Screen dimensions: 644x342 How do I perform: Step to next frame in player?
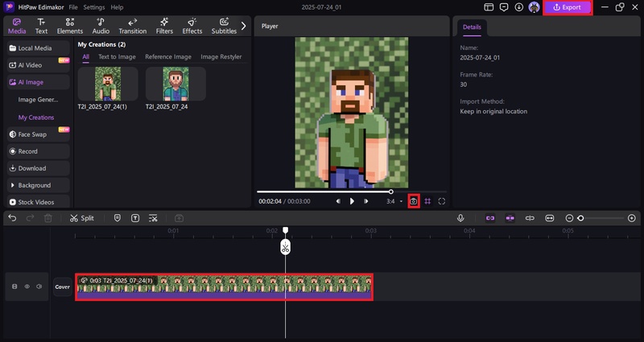[365, 201]
